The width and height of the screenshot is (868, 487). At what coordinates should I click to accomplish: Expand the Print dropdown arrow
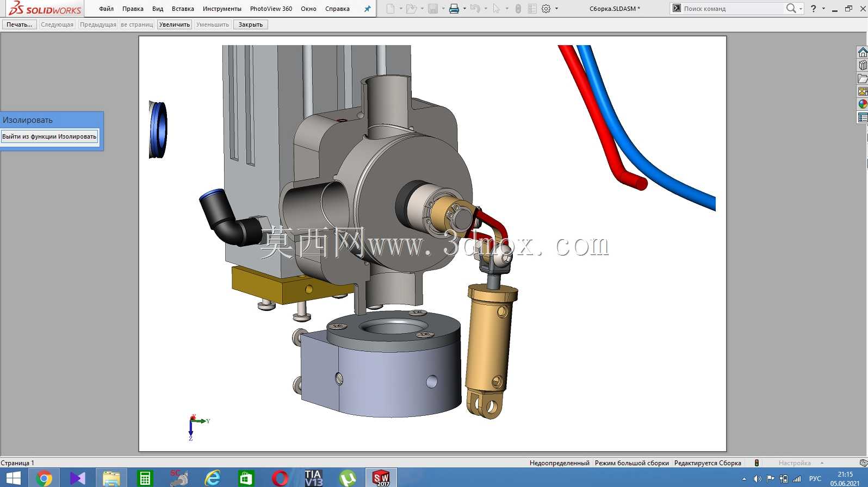tap(464, 9)
